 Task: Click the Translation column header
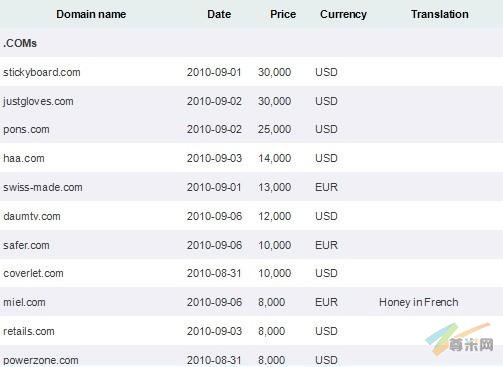pos(440,14)
